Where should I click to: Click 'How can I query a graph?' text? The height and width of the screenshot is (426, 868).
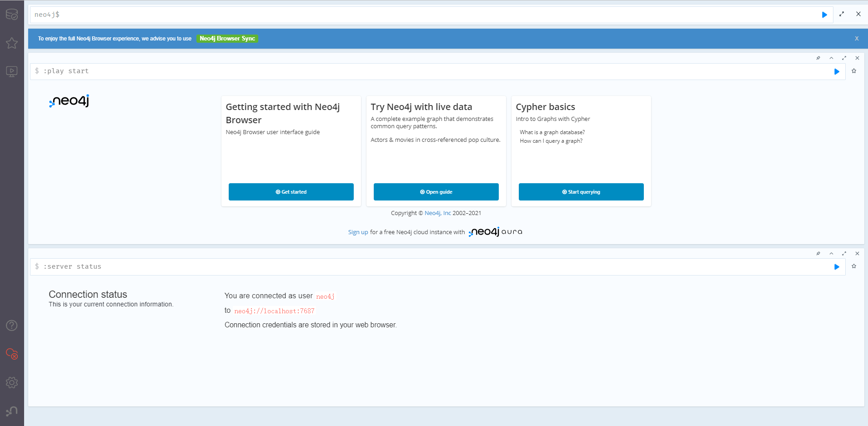click(551, 141)
